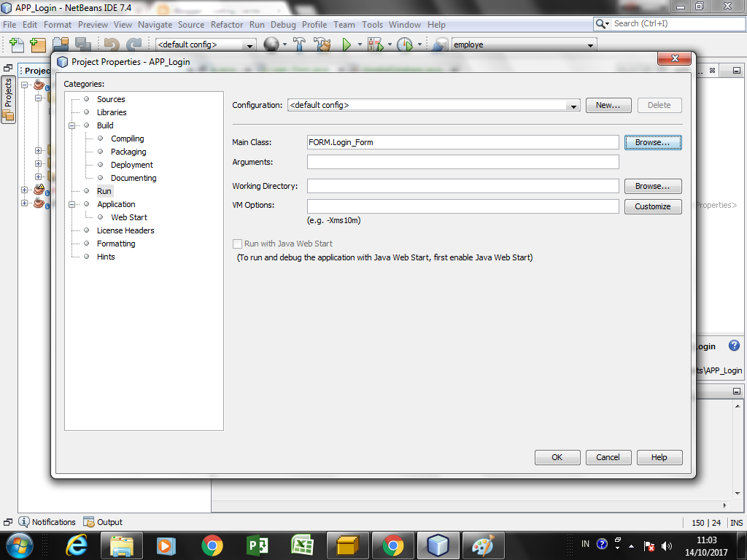The image size is (747, 560).
Task: Click the Clean and Build icon
Action: [x=322, y=44]
